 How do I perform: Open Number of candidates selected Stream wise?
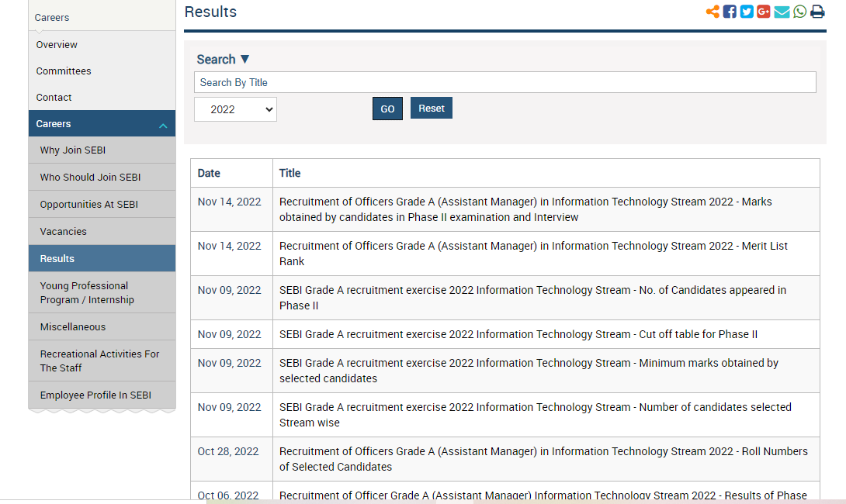click(x=536, y=415)
